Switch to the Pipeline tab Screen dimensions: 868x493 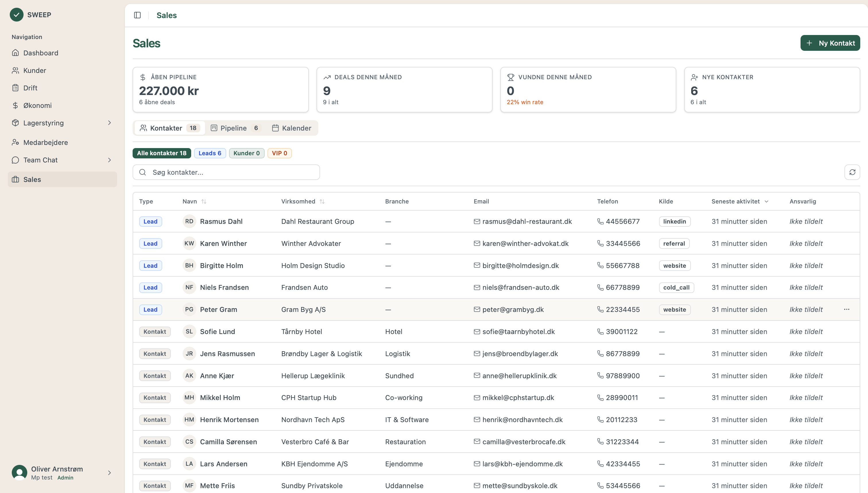click(x=234, y=128)
